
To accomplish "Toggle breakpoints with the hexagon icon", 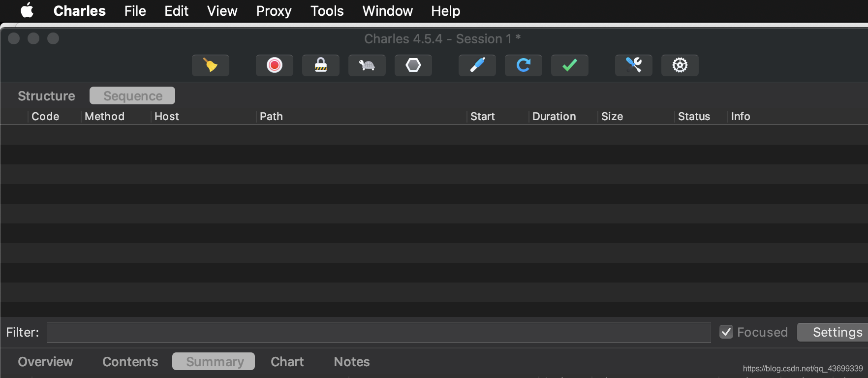I will 413,65.
